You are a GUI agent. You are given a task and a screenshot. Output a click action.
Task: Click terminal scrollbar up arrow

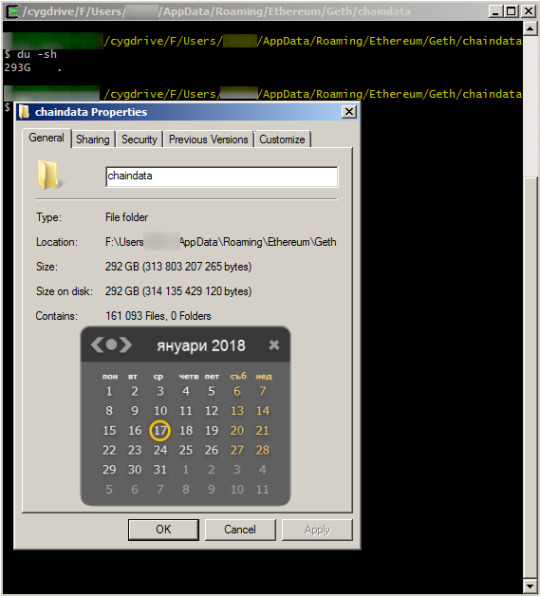point(530,28)
